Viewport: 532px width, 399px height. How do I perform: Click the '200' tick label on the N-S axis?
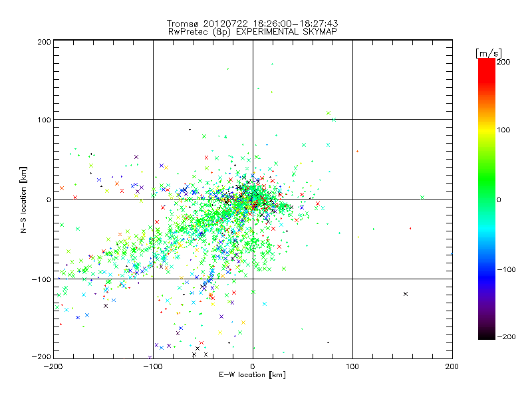tap(45, 42)
